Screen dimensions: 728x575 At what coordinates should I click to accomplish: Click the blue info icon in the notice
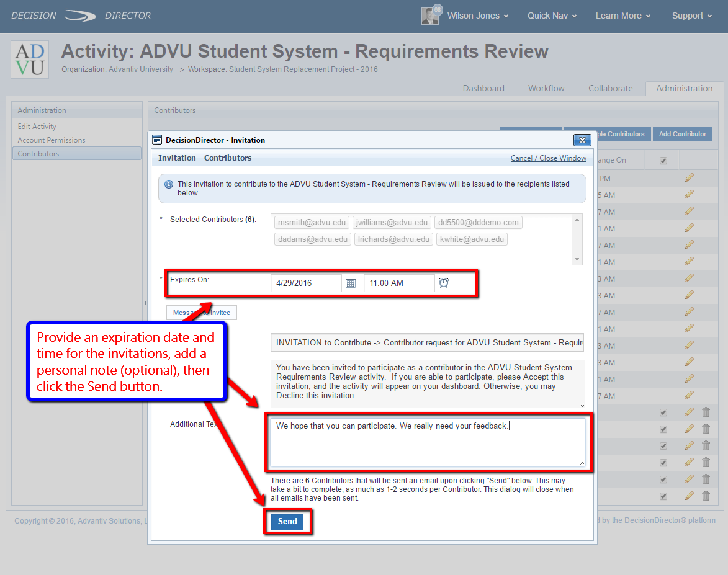[x=169, y=184]
